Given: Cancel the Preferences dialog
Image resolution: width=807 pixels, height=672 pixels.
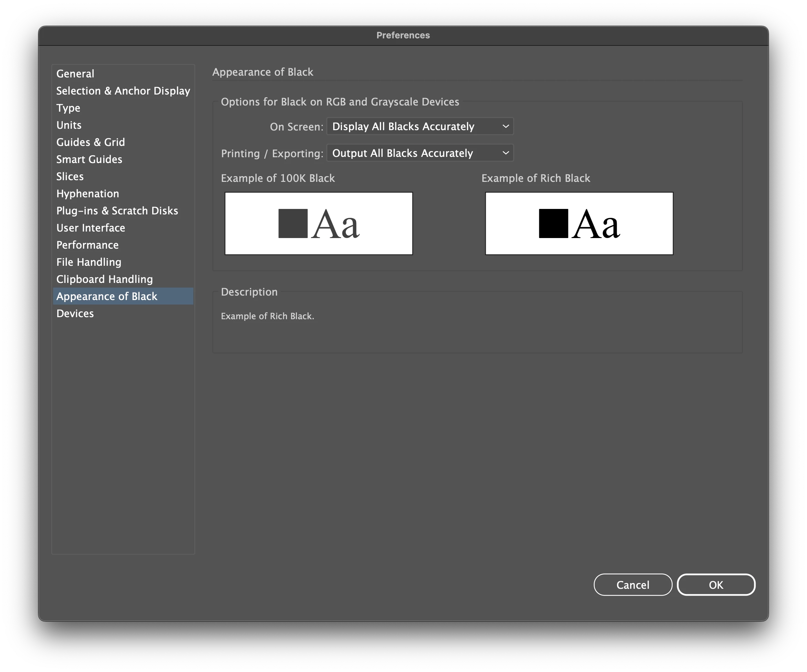Looking at the screenshot, I should click(x=633, y=585).
